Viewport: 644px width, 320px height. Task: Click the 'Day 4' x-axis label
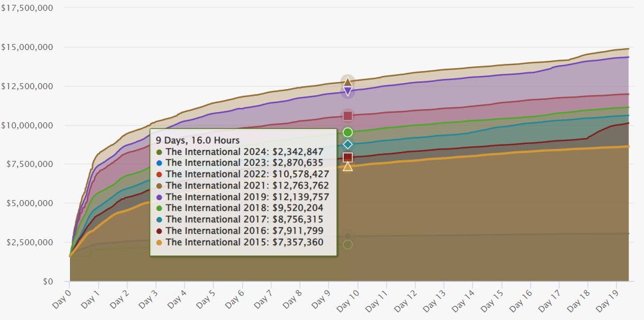(x=176, y=299)
